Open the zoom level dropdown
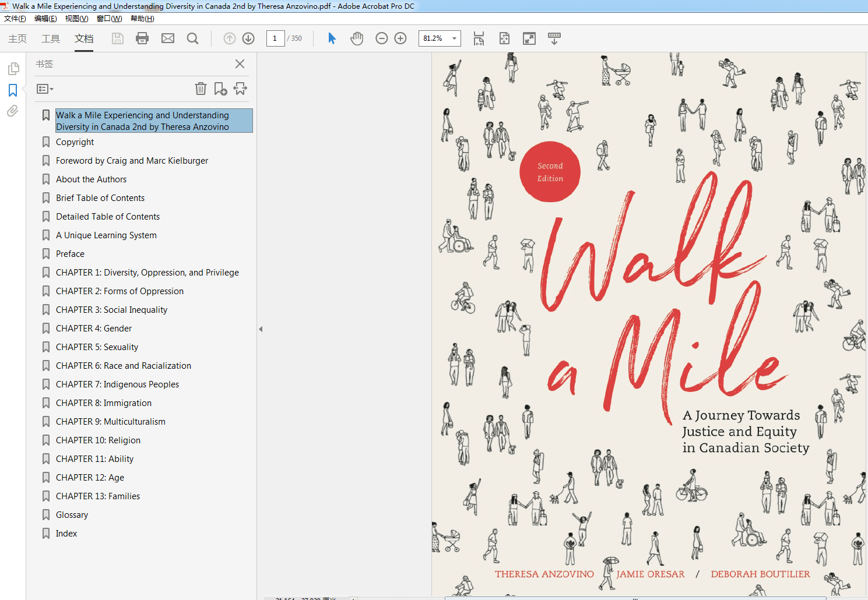 pyautogui.click(x=455, y=38)
